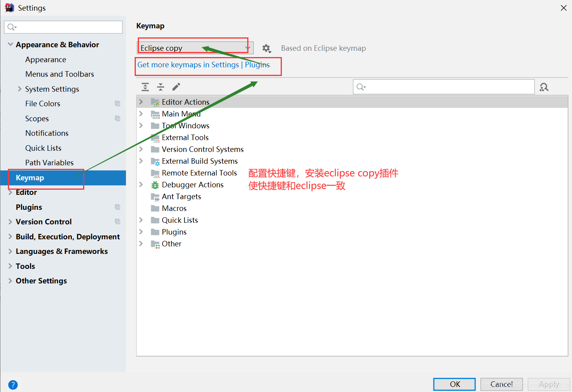
Task: Click the OK button
Action: coord(455,384)
